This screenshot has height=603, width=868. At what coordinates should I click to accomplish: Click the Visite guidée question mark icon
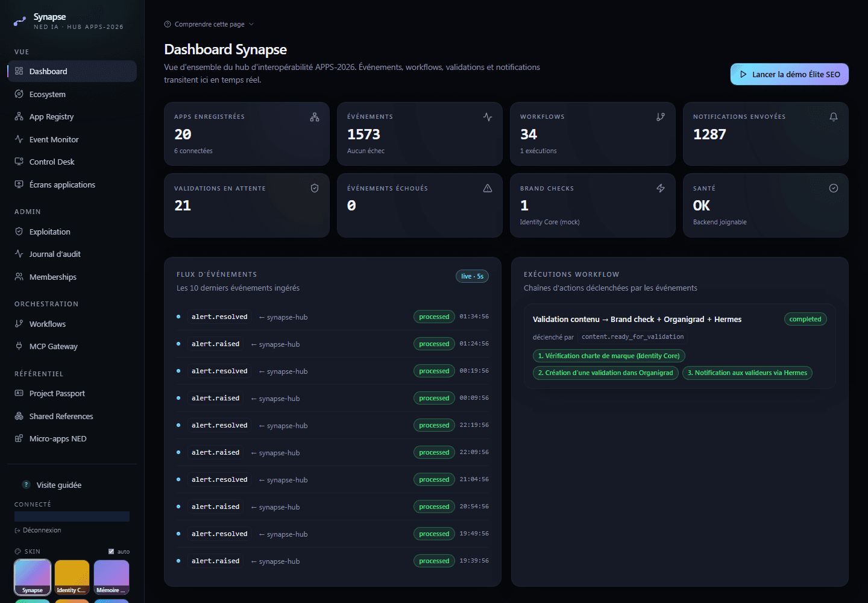26,485
